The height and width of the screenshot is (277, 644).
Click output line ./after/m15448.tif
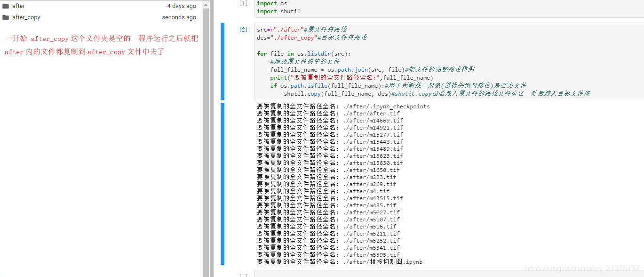point(330,142)
